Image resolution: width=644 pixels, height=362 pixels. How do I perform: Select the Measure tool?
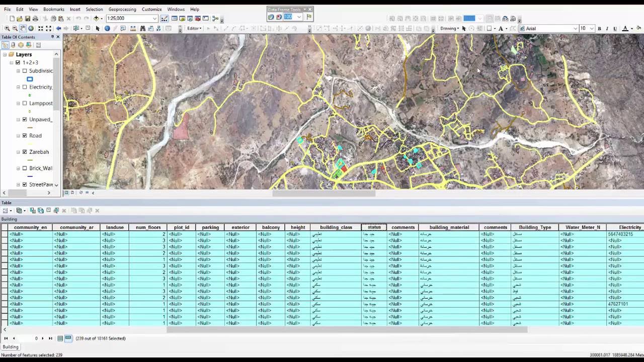pyautogui.click(x=133, y=29)
